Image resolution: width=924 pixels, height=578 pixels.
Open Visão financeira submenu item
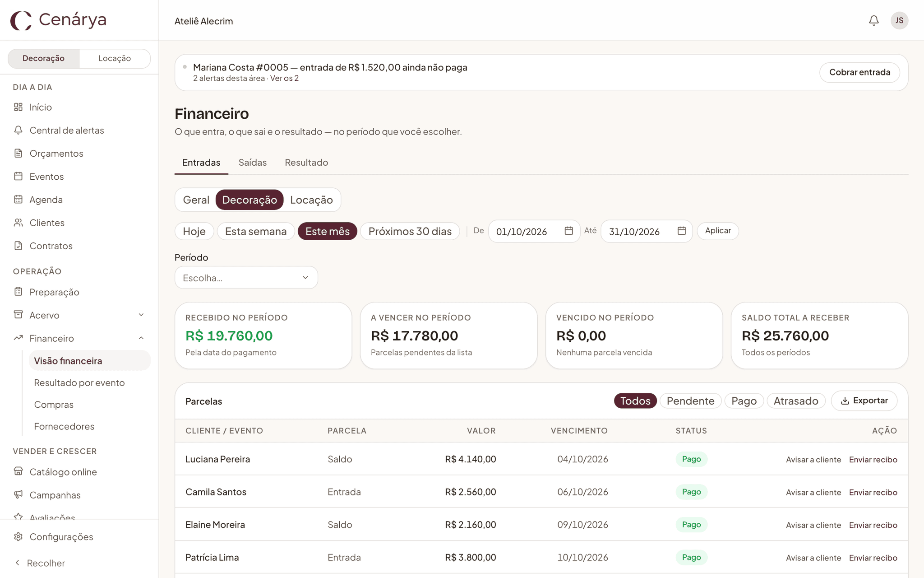pos(89,360)
